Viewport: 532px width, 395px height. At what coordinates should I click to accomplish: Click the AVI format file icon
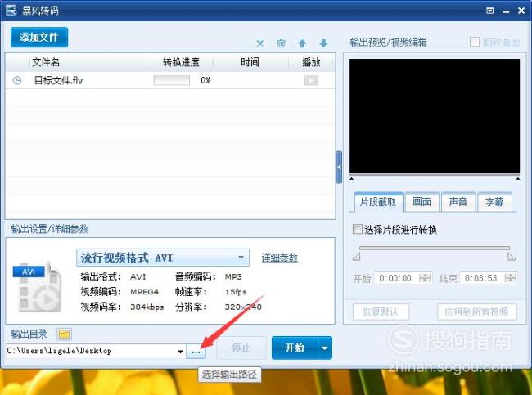pyautogui.click(x=38, y=286)
